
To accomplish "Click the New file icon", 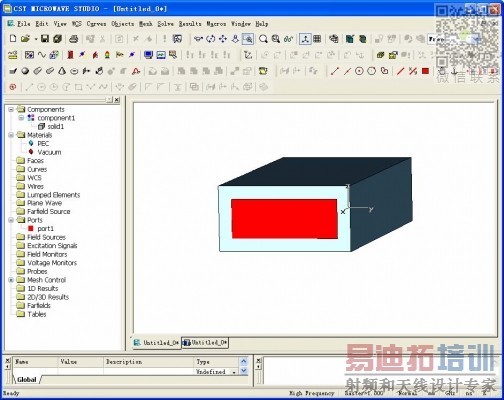I will [x=13, y=39].
